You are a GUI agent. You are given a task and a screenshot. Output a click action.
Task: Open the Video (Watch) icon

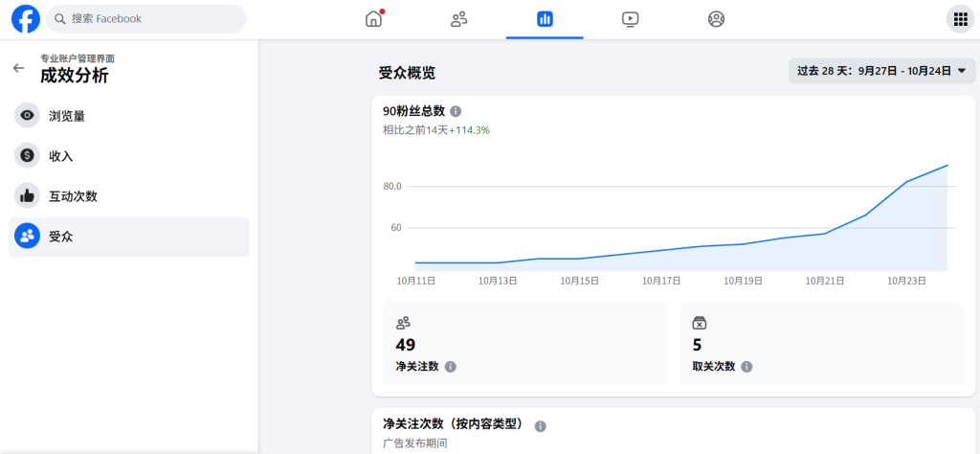[x=630, y=18]
